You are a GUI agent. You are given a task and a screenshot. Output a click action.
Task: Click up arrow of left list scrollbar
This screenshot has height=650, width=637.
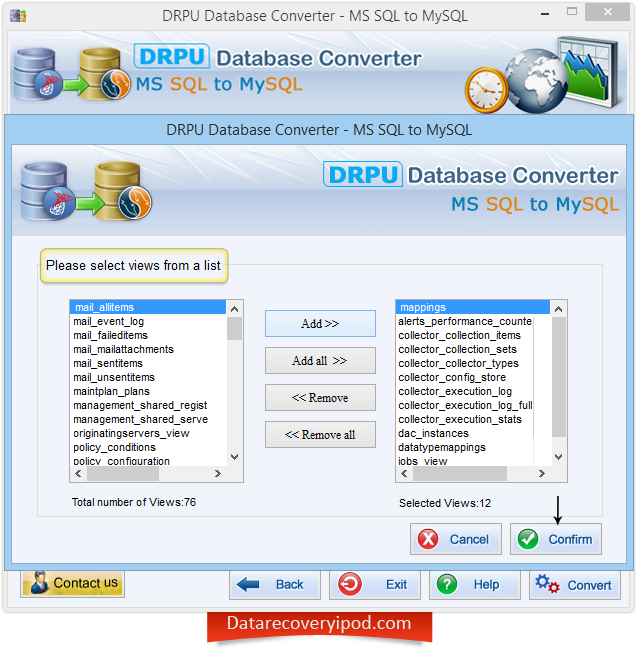point(234,309)
